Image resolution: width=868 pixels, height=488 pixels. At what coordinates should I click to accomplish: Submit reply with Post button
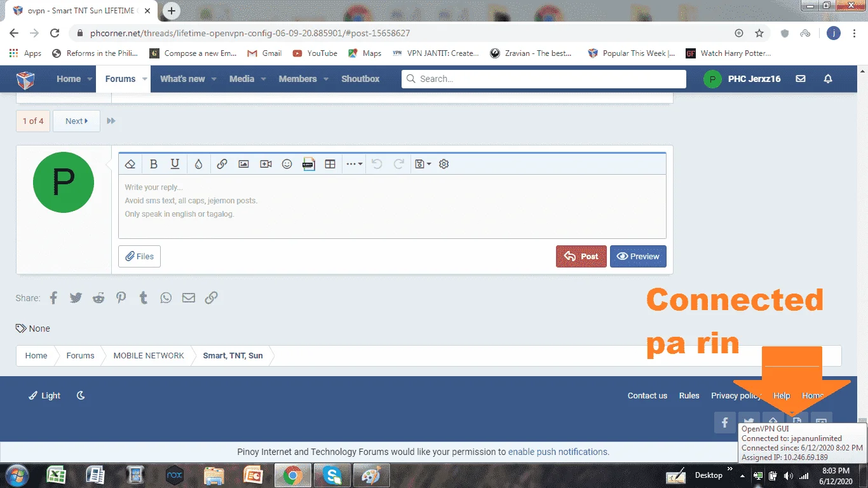pos(581,256)
